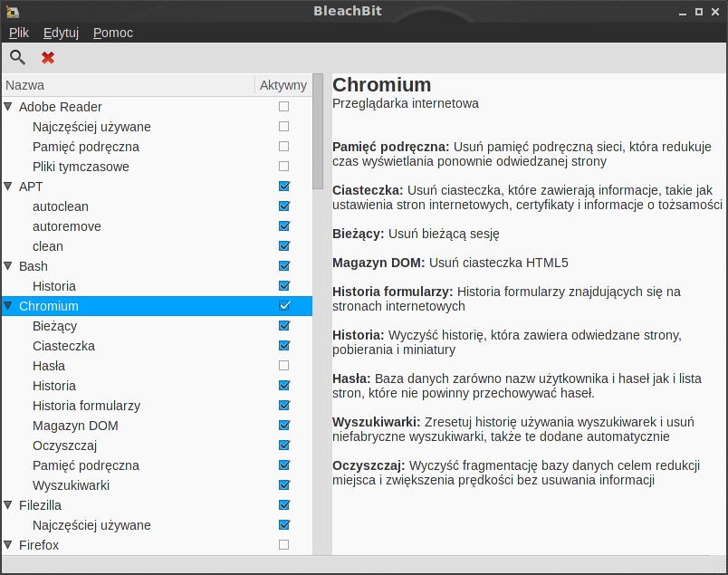Check Najczęściej używane under Adobe Reader
This screenshot has height=575, width=728.
283,127
